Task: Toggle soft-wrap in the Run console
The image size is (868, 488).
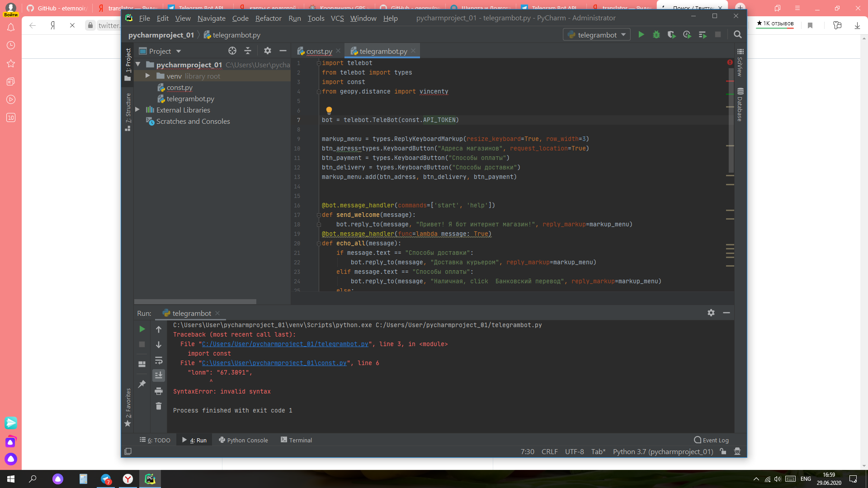Action: [x=159, y=360]
